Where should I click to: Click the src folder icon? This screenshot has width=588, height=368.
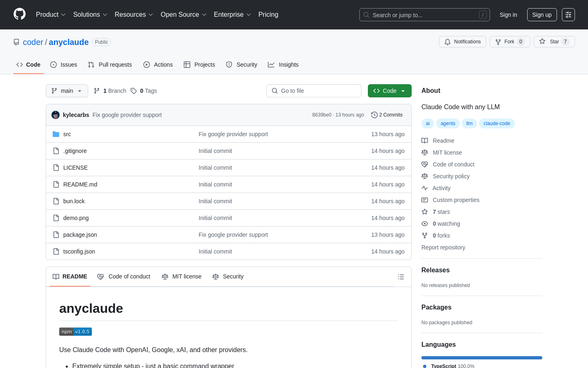(x=56, y=134)
